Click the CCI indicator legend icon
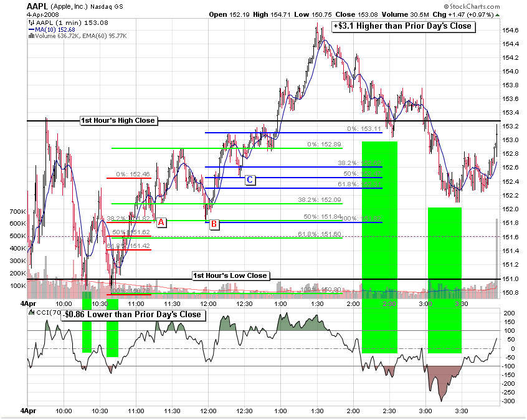Image resolution: width=527 pixels, height=420 pixels. point(32,312)
